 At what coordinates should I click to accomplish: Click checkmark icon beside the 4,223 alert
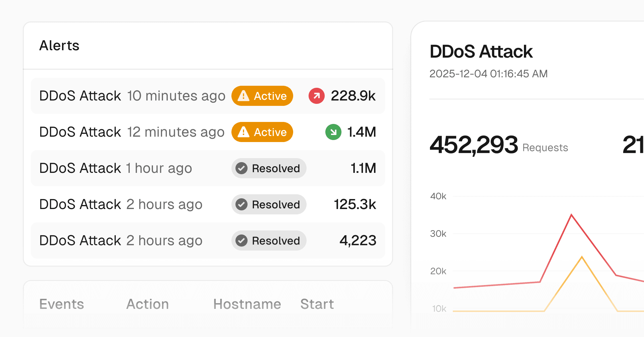[241, 241]
